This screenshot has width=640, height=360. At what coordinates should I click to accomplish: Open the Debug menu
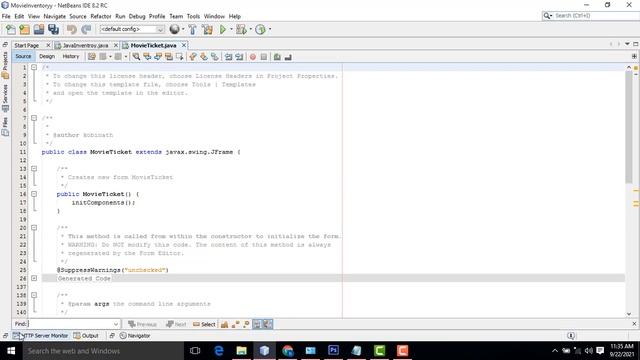click(137, 16)
